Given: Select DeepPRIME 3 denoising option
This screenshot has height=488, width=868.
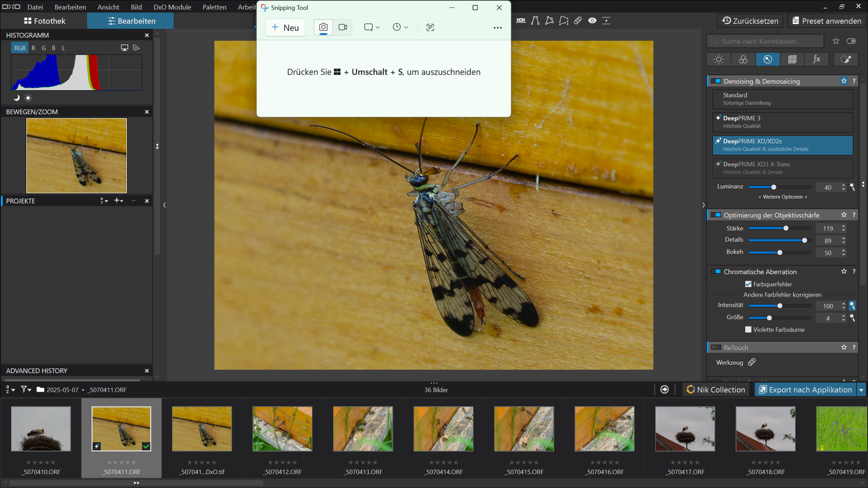Looking at the screenshot, I should point(782,122).
